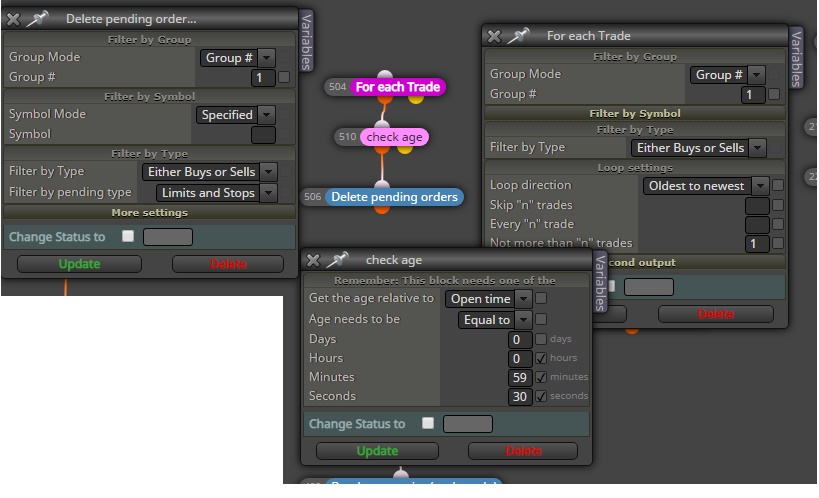Click the Minutes field showing 59
The height and width of the screenshot is (498, 819).
(x=520, y=377)
